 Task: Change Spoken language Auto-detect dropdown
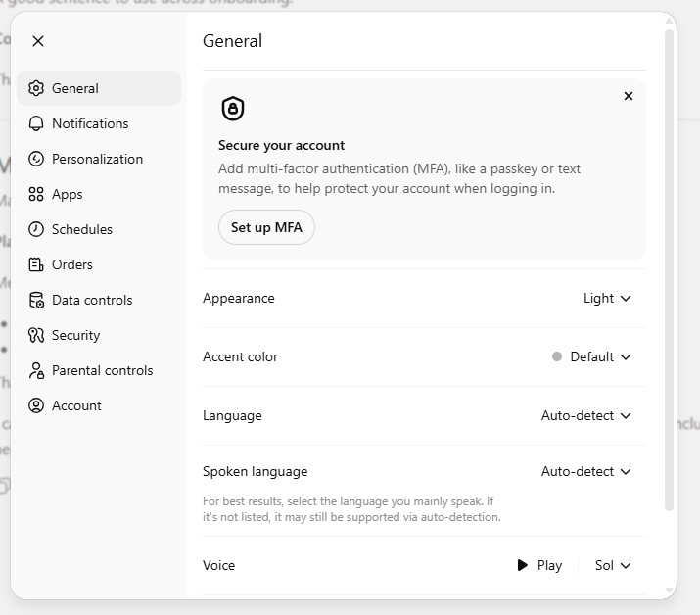585,471
